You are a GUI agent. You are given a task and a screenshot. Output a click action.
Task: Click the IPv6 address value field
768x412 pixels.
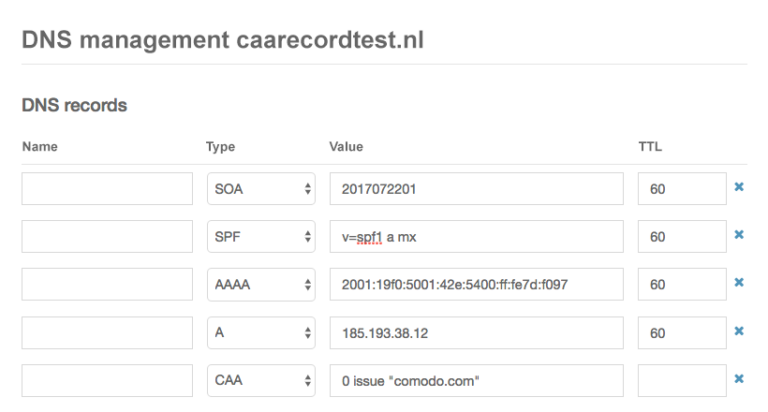pyautogui.click(x=476, y=285)
